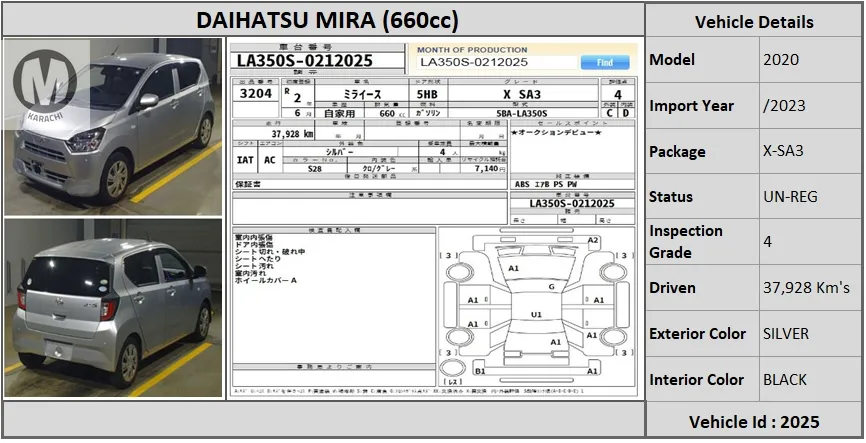Click the AC air conditioning cell
This screenshot has width=866, height=443.
[x=270, y=160]
